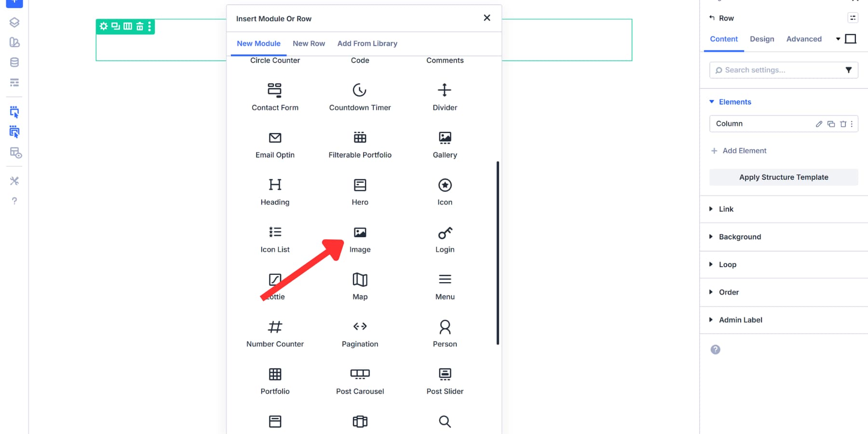Duplicate the Column with the copy icon
The image size is (868, 434).
point(831,124)
